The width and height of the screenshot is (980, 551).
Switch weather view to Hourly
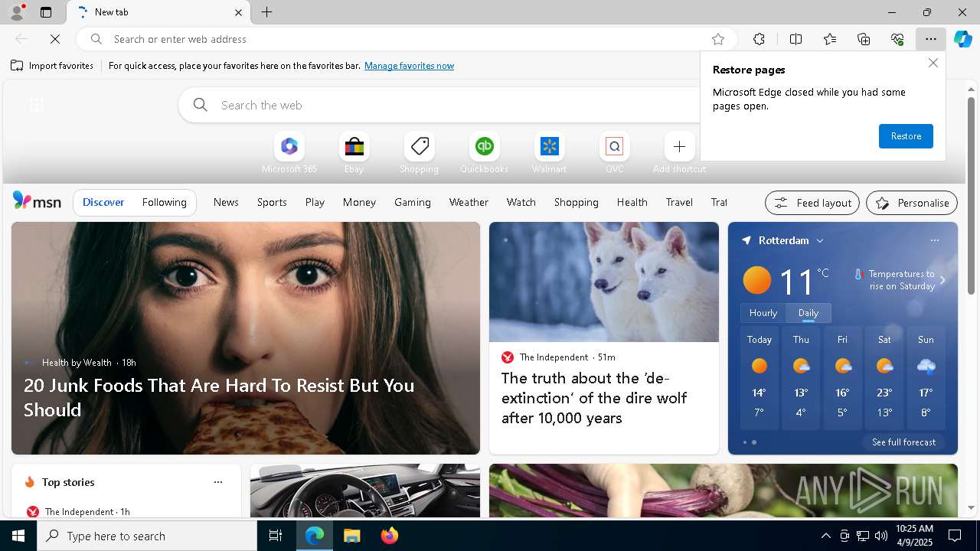pos(763,313)
